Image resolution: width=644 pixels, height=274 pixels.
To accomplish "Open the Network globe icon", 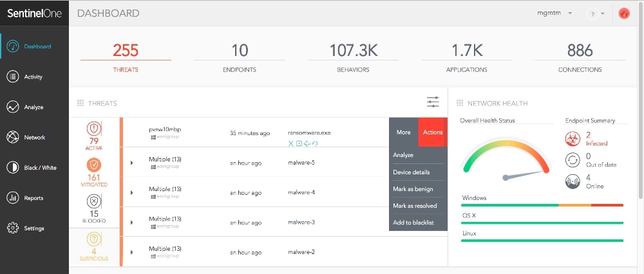I will 12,137.
